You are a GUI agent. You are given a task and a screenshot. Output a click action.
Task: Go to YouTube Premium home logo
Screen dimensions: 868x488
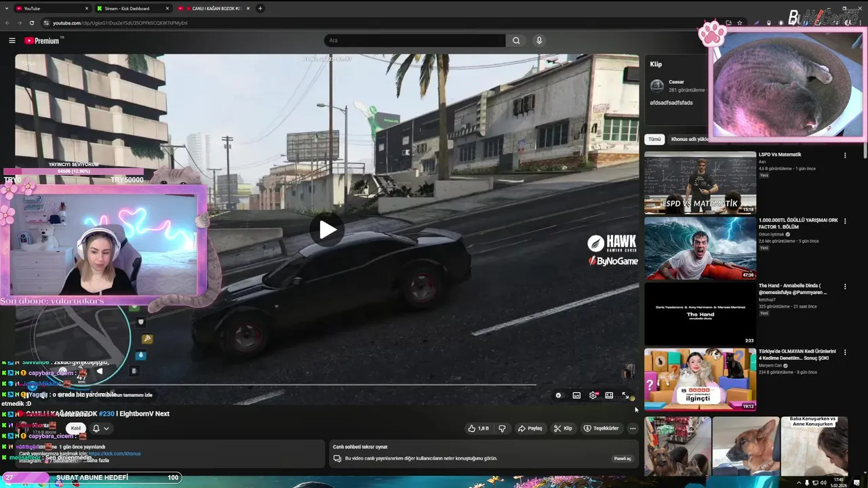click(43, 41)
